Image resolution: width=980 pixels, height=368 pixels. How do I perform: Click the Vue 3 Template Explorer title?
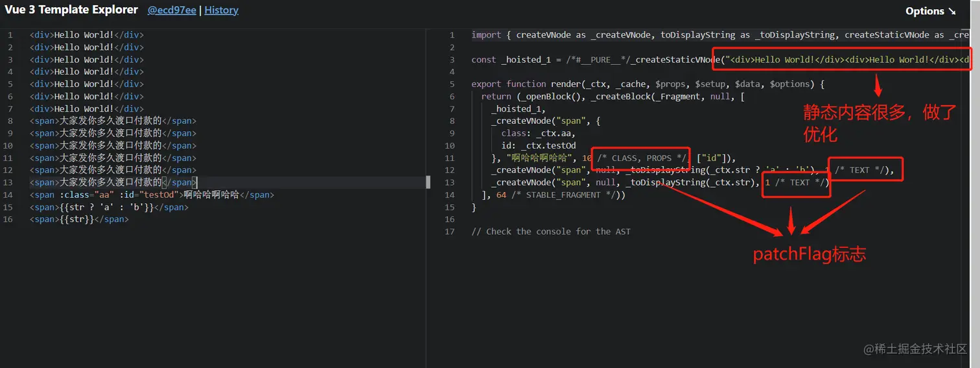pos(71,10)
